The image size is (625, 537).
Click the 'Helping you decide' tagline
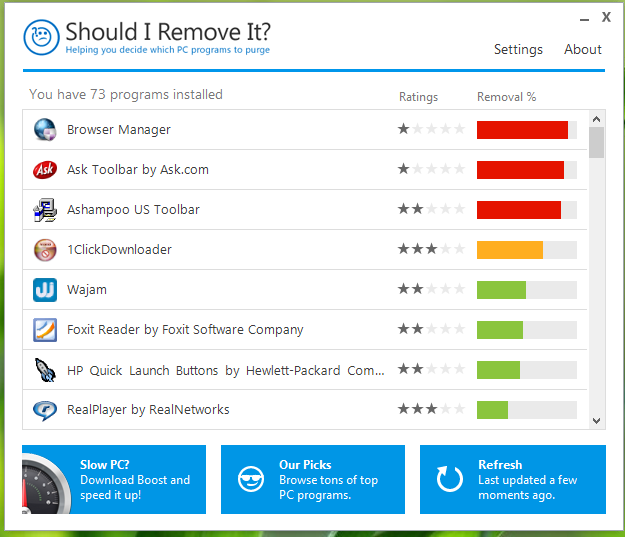pyautogui.click(x=167, y=50)
